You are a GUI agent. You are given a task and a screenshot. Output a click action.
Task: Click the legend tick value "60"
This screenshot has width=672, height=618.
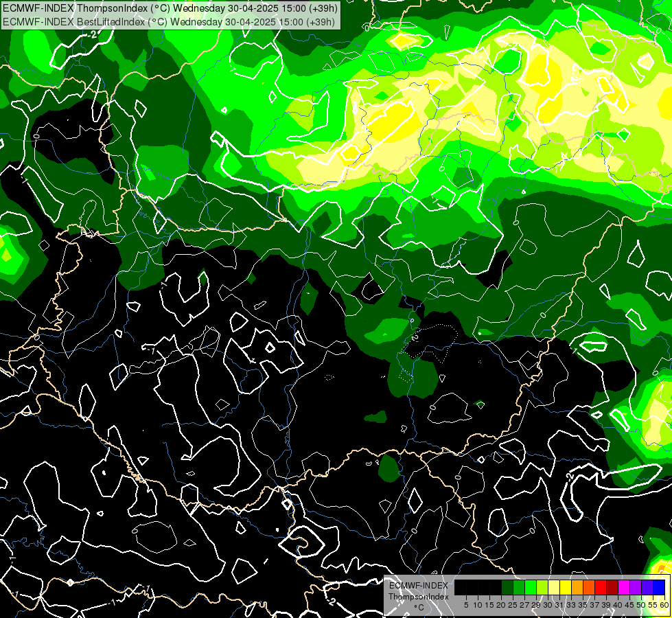pyautogui.click(x=664, y=605)
